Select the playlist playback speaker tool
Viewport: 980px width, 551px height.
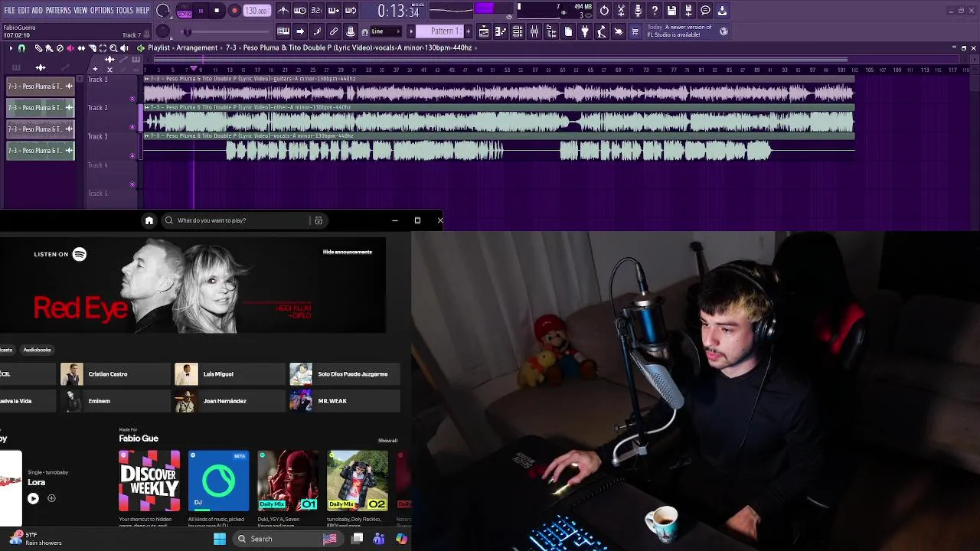click(x=124, y=48)
